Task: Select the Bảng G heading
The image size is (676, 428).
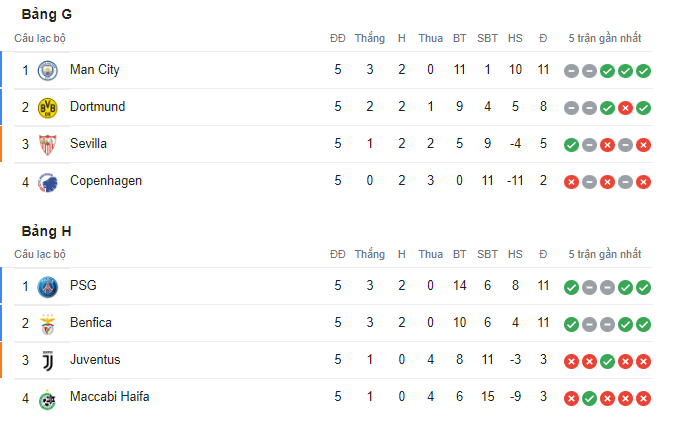Action: 47,15
